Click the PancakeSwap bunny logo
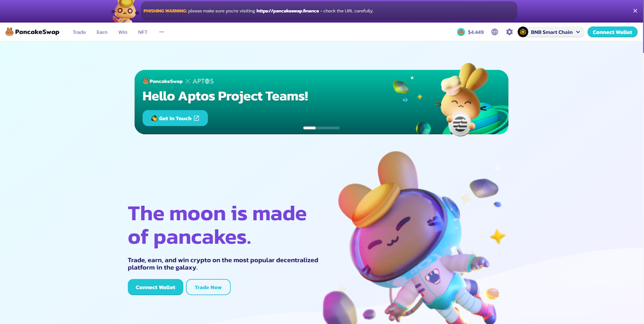Image resolution: width=644 pixels, height=324 pixels. pos(9,32)
